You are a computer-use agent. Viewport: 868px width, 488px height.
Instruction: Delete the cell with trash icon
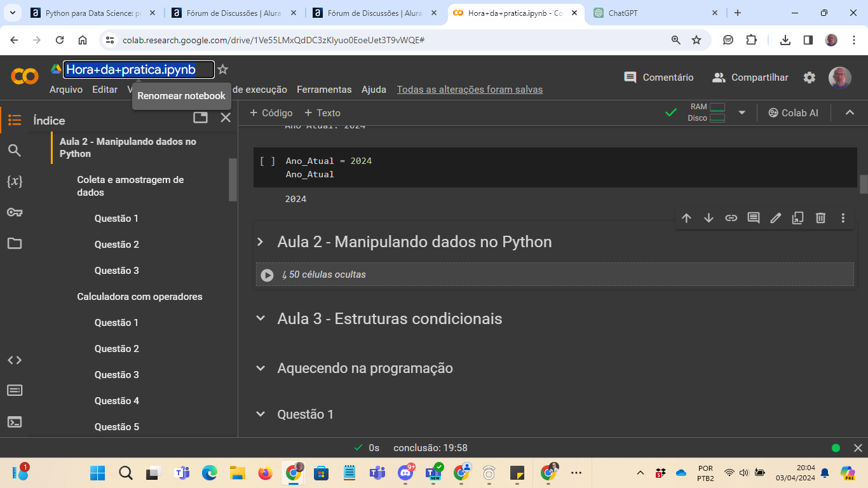click(x=820, y=218)
